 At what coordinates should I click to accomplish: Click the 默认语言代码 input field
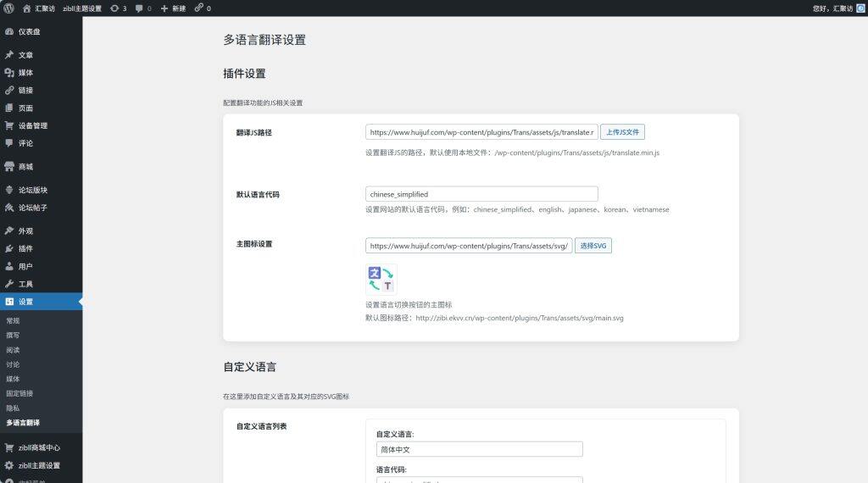481,194
